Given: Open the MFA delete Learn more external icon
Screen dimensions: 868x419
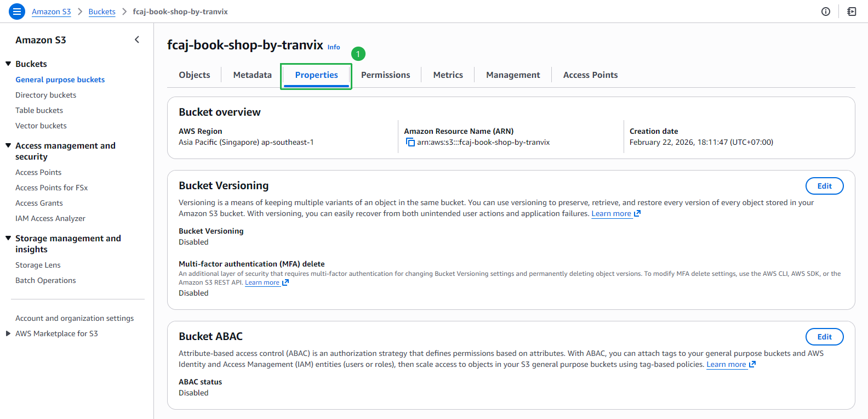Looking at the screenshot, I should point(285,282).
